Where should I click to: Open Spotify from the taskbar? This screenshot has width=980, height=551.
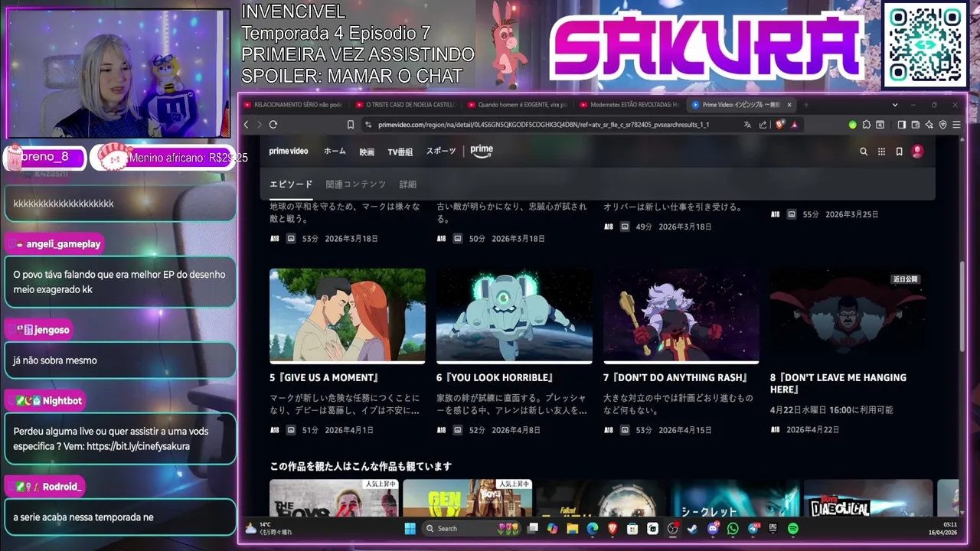tap(793, 528)
